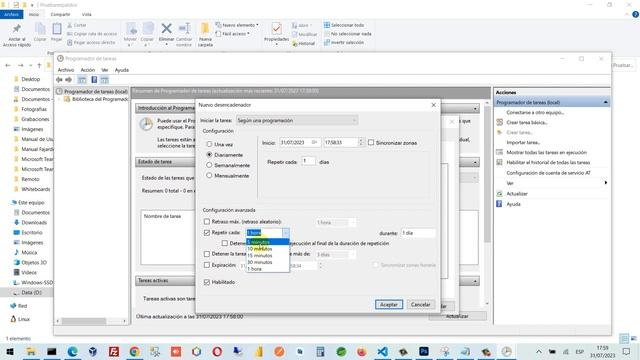Screen dimensions: 640x360
Task: Choose 15 minutos from the dropdown list
Action: [268, 256]
